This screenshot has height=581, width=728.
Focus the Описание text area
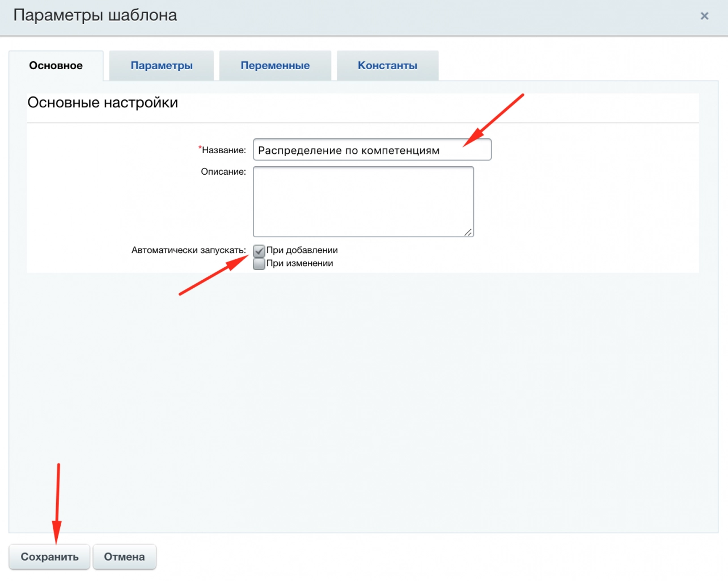[363, 201]
